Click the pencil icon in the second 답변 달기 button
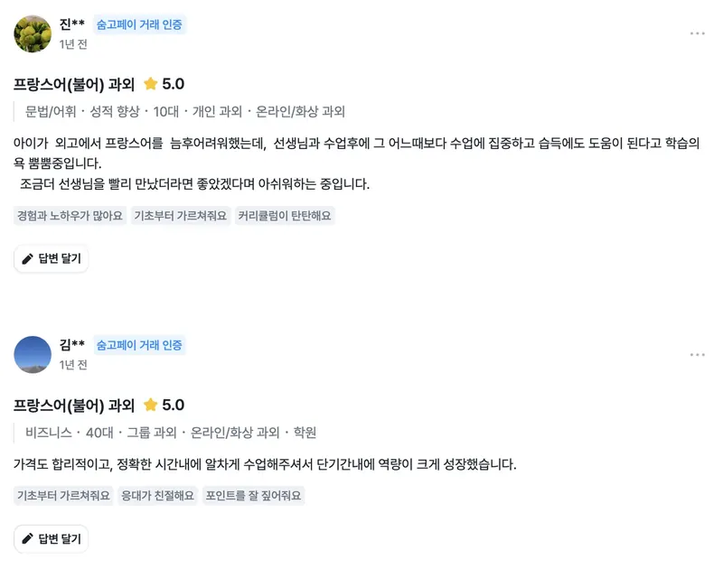Screen dimensions: 723x588 pyautogui.click(x=28, y=538)
